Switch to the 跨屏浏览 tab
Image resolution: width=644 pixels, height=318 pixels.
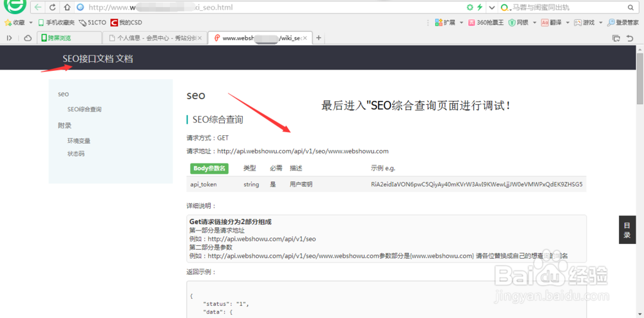(69, 38)
